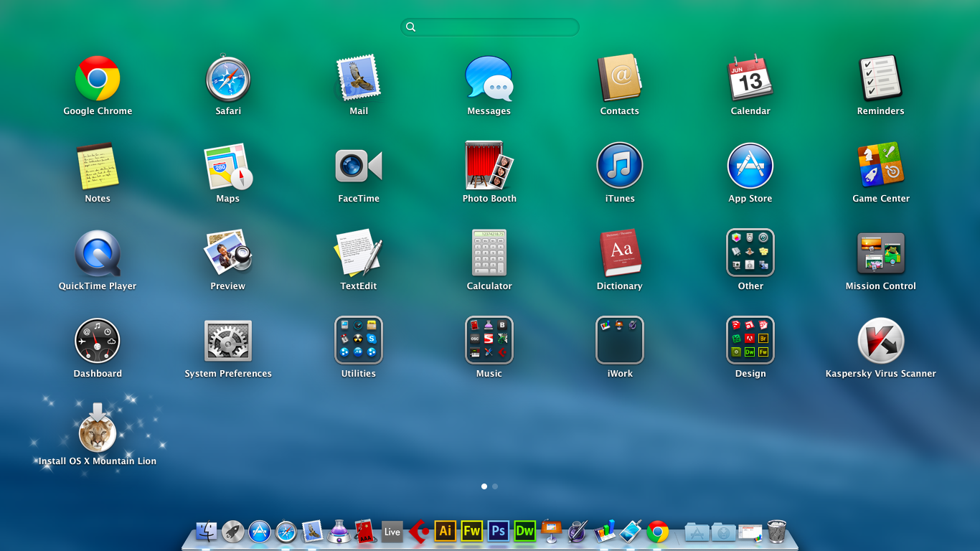Open Adobe Dreamweaver in the Dock

tap(525, 531)
